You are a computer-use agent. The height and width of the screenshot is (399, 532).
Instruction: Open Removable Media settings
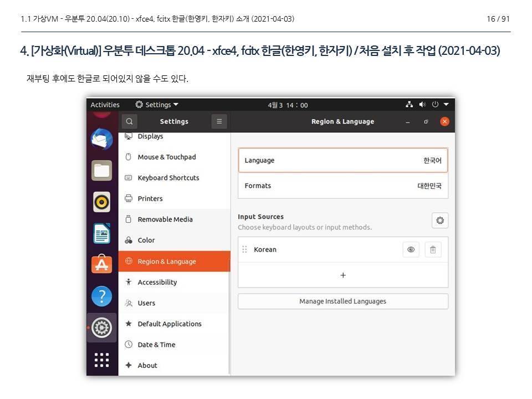pos(175,219)
